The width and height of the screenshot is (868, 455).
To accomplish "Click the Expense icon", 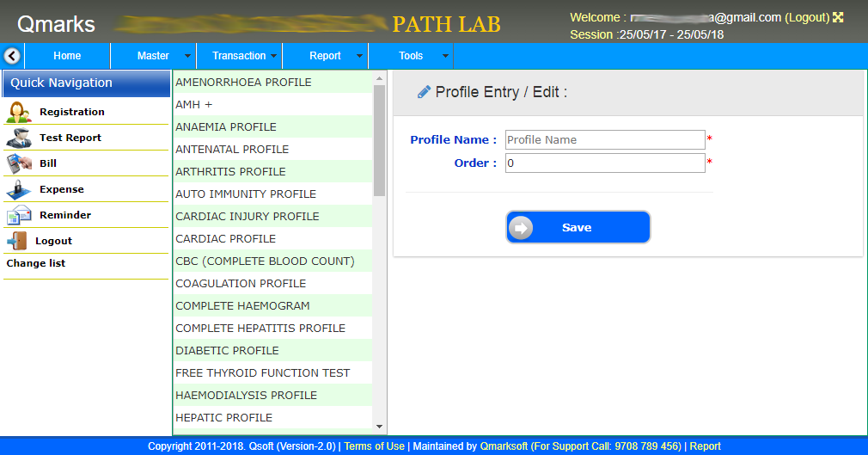I will click(x=19, y=189).
